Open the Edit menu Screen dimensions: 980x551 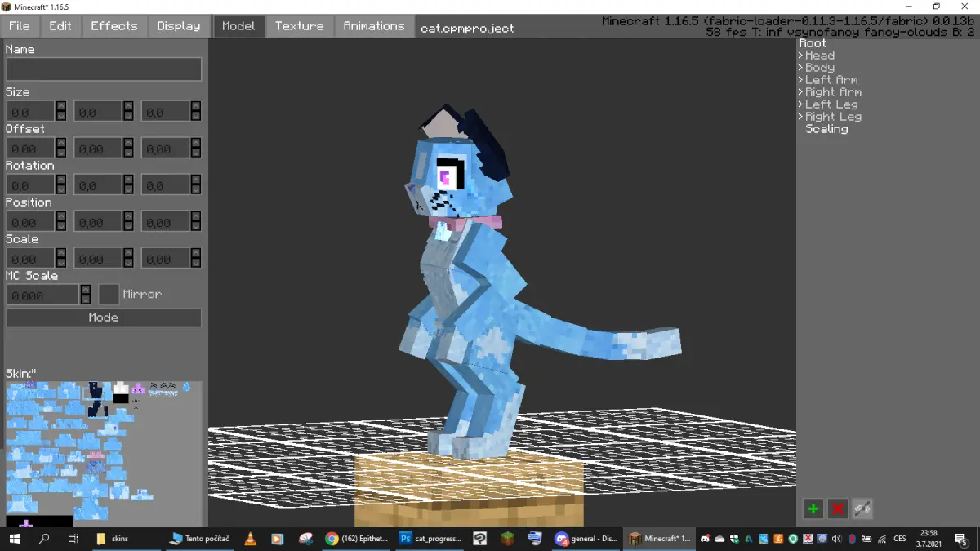point(60,26)
